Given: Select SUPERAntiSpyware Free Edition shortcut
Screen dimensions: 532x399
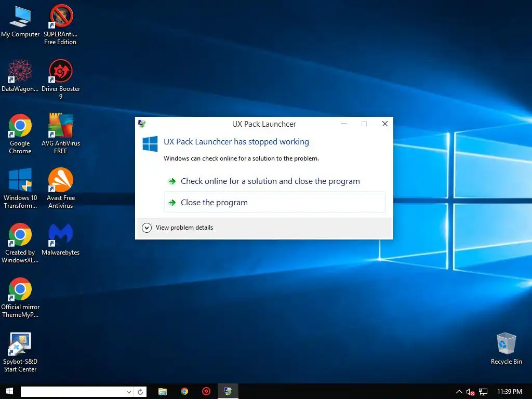Looking at the screenshot, I should pyautogui.click(x=60, y=24).
